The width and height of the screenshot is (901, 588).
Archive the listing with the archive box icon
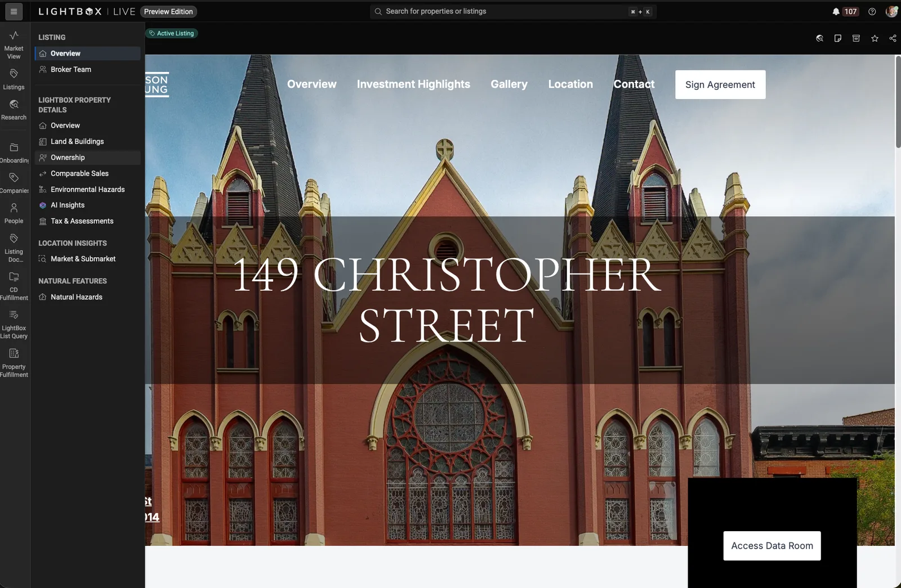[x=856, y=38]
